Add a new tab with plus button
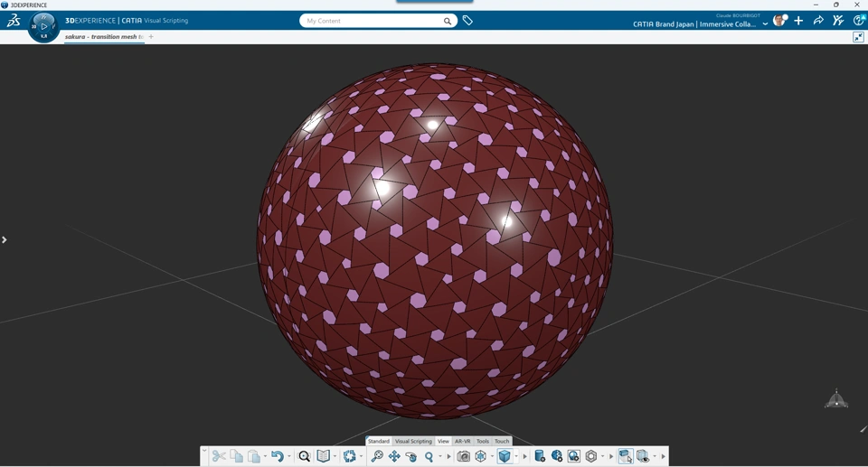The width and height of the screenshot is (868, 467). coord(151,36)
